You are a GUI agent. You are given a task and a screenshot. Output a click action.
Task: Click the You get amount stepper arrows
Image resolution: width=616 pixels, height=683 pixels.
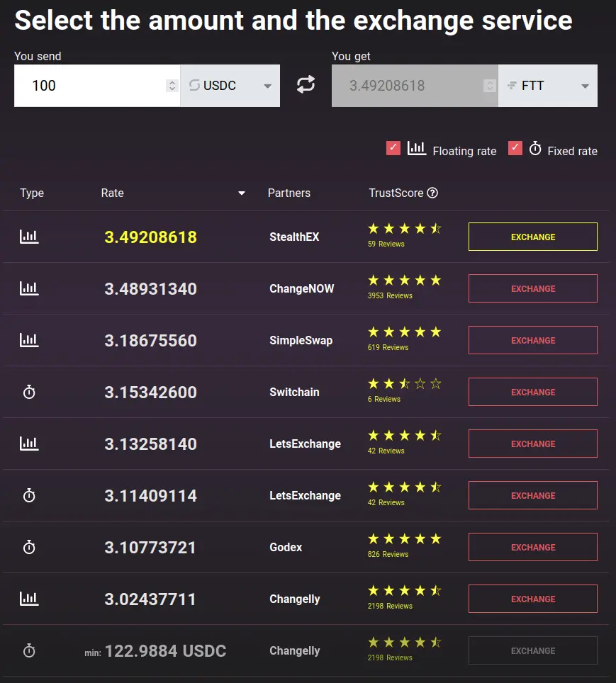[490, 86]
